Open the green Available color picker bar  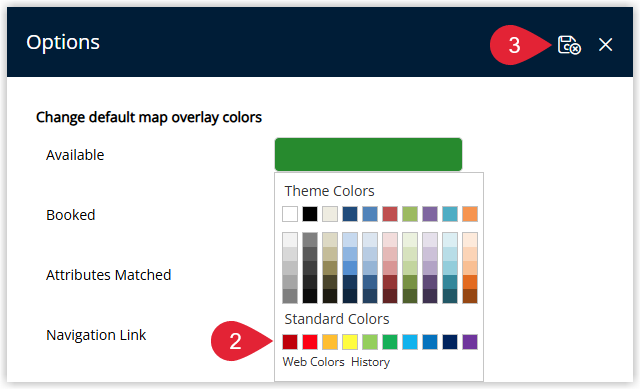click(368, 155)
